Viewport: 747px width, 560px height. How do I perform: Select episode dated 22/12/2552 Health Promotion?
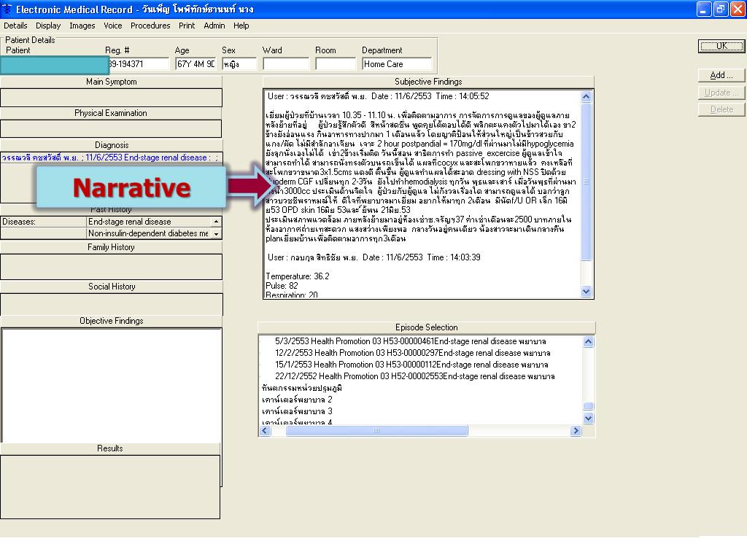click(414, 377)
